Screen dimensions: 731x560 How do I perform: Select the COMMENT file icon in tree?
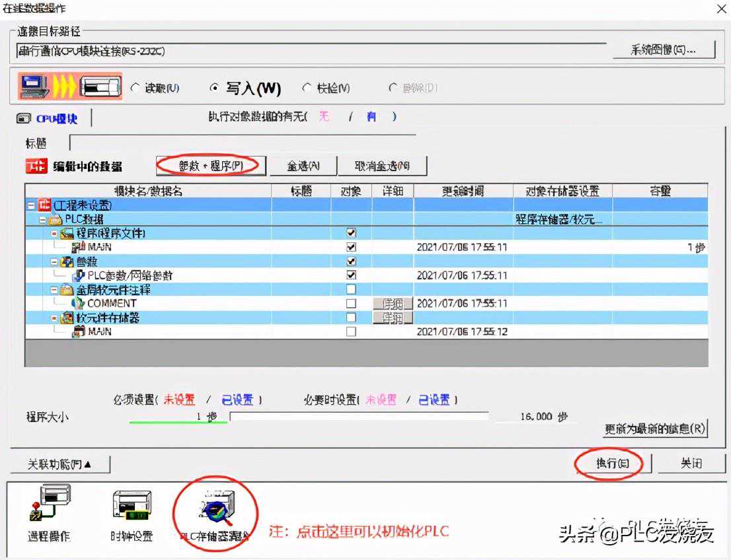pos(78,304)
